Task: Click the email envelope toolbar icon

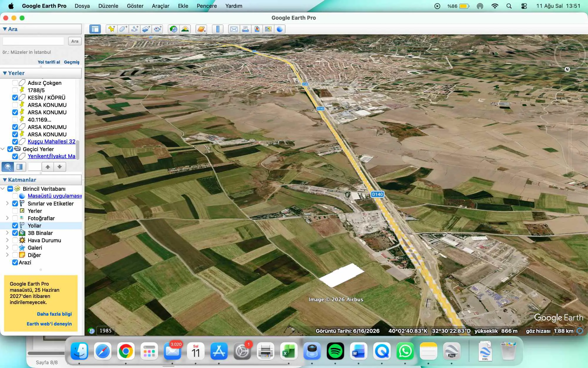Action: 234,29
